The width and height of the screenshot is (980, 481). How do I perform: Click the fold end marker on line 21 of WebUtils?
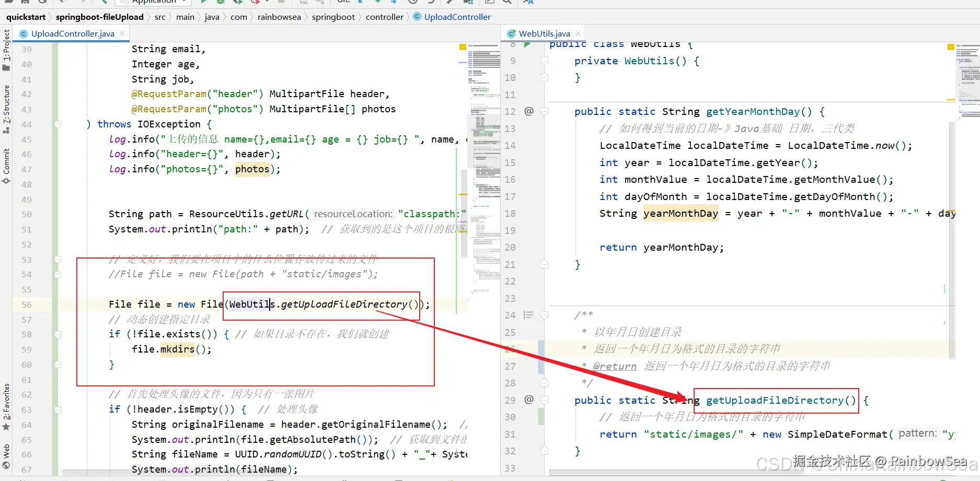tap(544, 264)
